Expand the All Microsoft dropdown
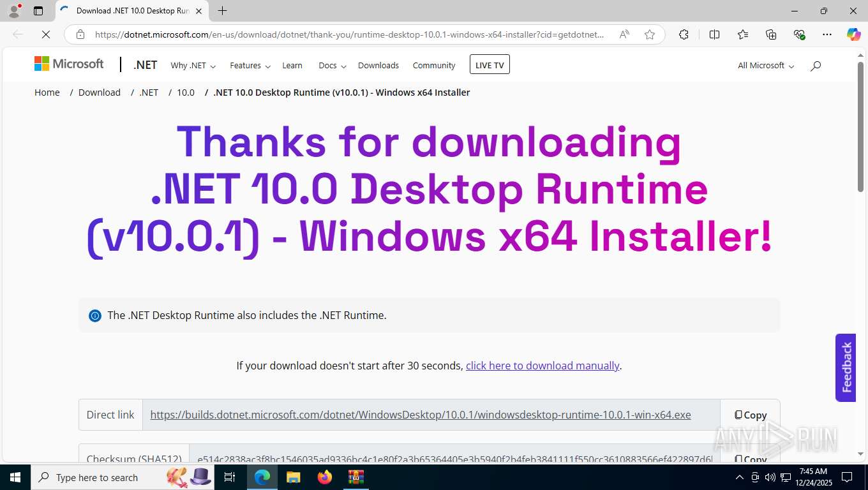This screenshot has height=490, width=868. (x=766, y=65)
